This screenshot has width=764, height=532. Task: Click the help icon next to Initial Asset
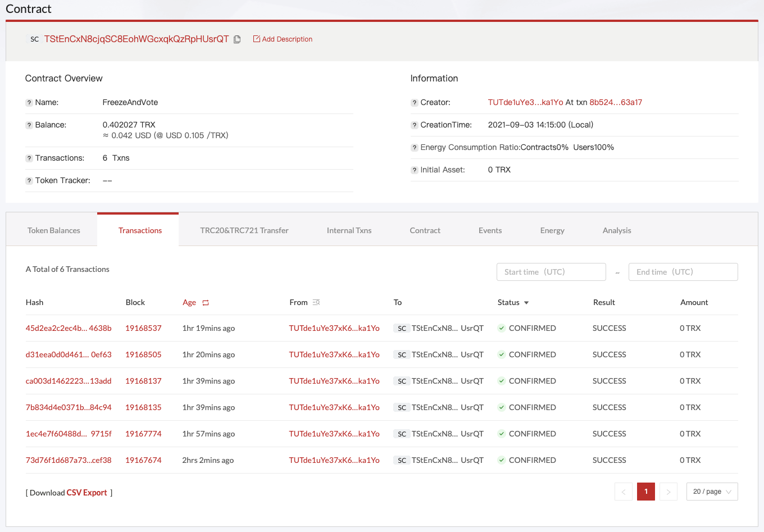pyautogui.click(x=414, y=170)
